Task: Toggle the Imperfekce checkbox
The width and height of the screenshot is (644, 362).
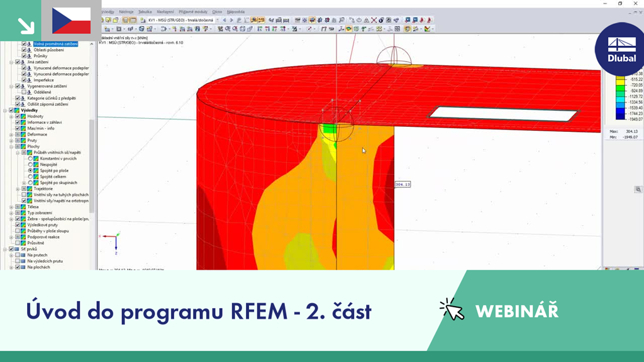Action: click(24, 80)
